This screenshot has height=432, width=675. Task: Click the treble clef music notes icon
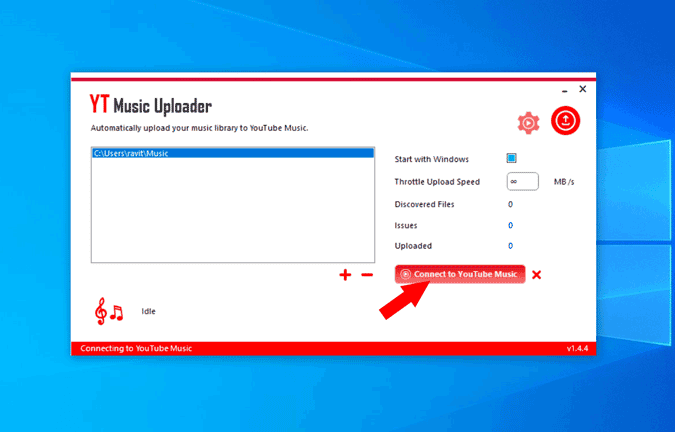click(109, 311)
